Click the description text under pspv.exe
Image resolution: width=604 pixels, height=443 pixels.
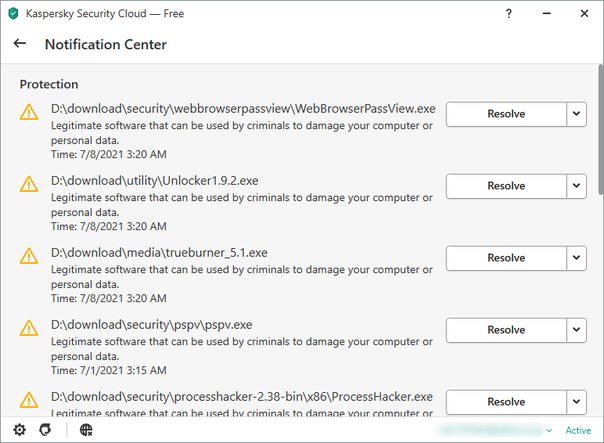(x=242, y=349)
